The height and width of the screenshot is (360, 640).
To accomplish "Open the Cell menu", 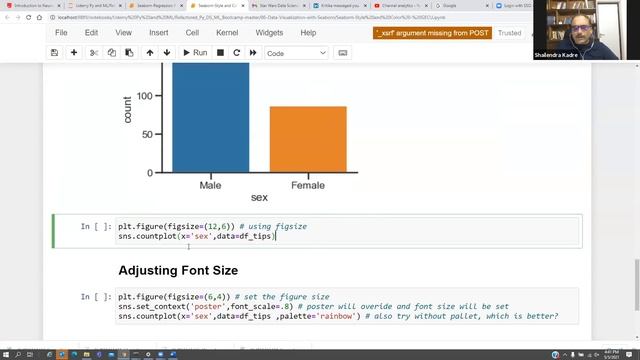I will coord(192,33).
